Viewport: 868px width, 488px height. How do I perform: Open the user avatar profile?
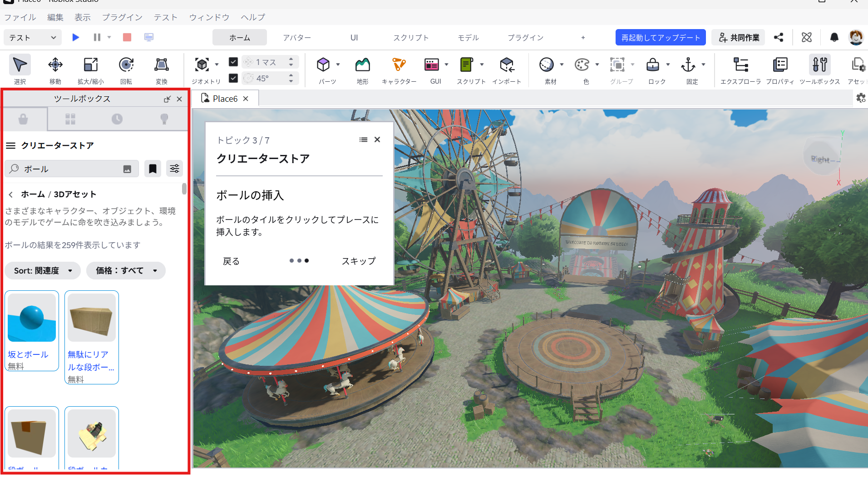pyautogui.click(x=856, y=37)
